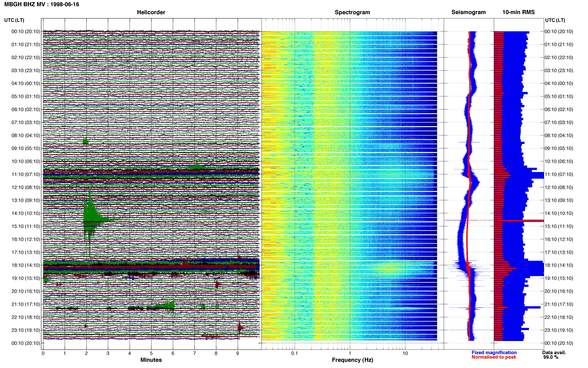The image size is (588, 368).
Task: Click left time label '11:10 (07:10)'
Action: coord(26,174)
